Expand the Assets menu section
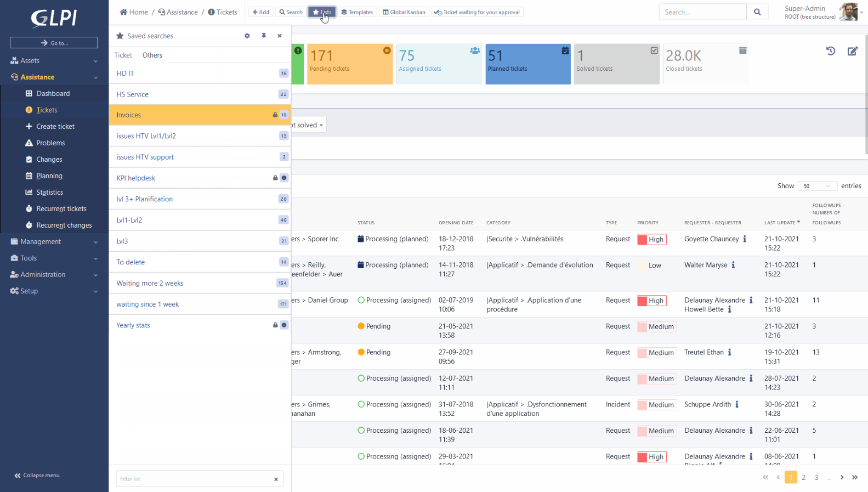Viewport: 868px width, 492px height. 54,61
